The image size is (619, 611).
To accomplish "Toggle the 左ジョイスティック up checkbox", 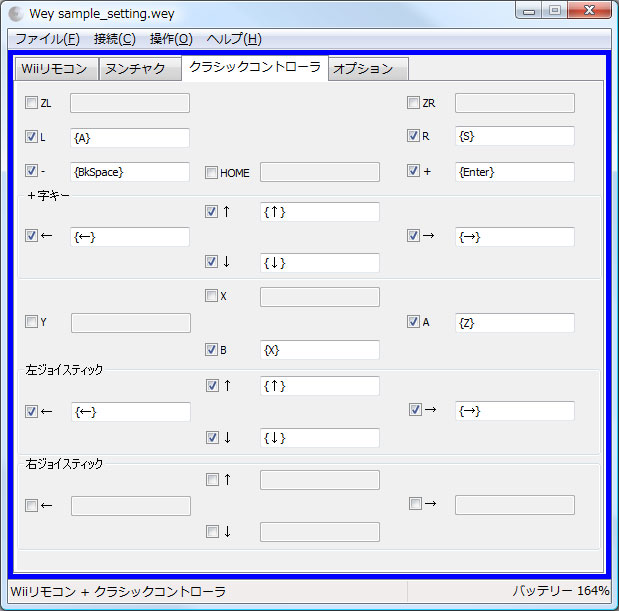I will pos(212,385).
